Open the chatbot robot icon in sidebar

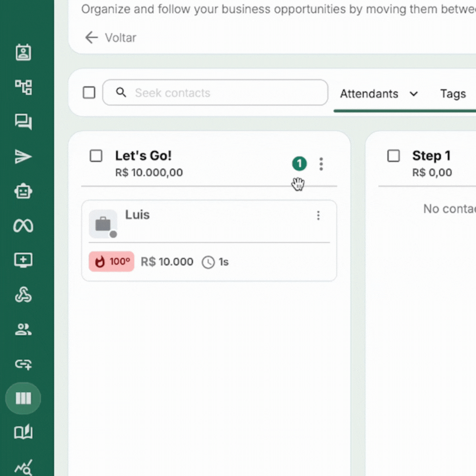pos(23,191)
